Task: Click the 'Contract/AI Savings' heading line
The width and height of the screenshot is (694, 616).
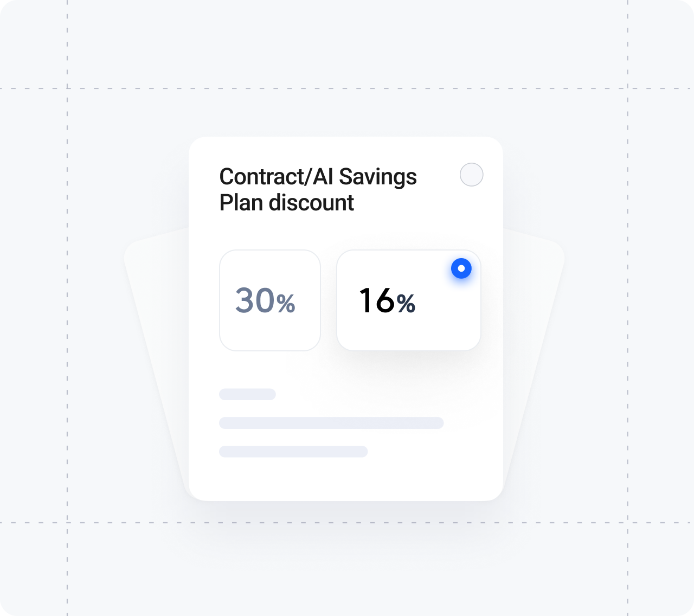Action: pos(318,177)
